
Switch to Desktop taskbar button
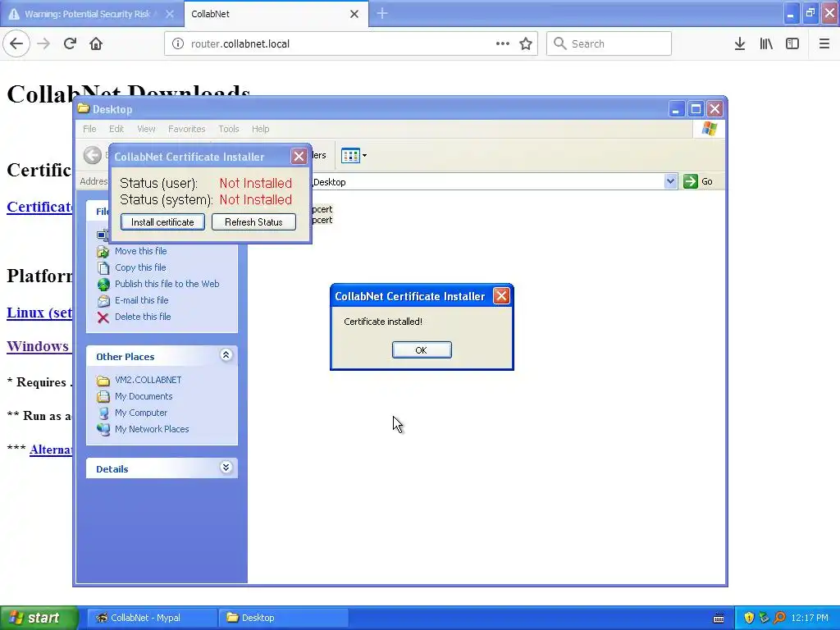click(284, 618)
